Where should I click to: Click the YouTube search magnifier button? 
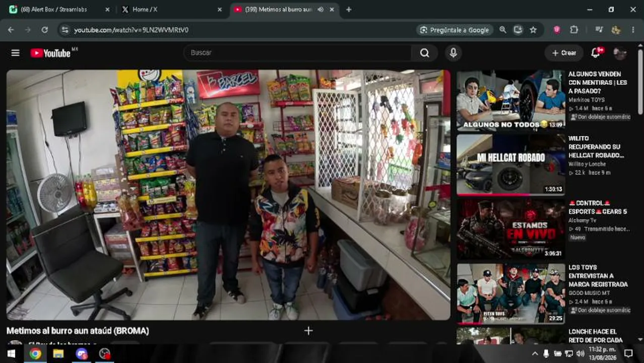coord(425,53)
